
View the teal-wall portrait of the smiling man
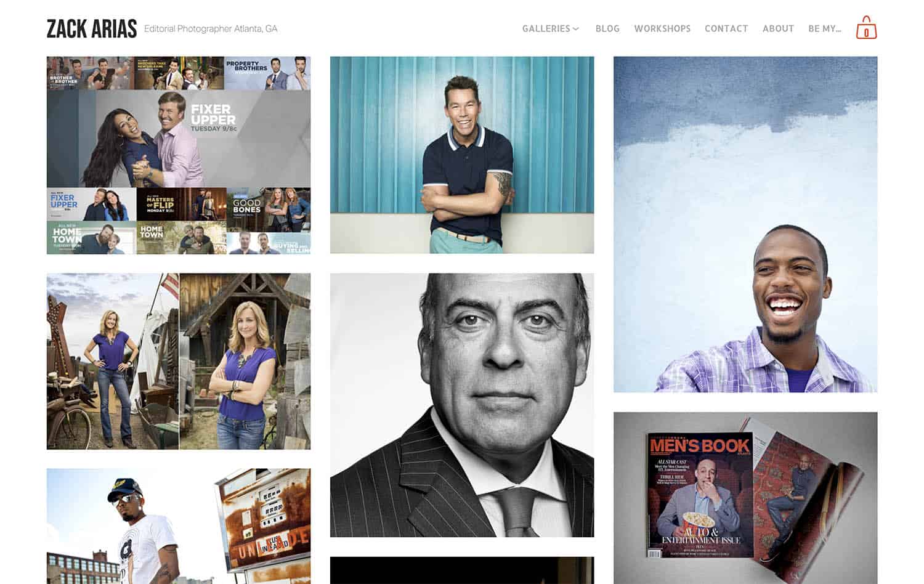(462, 154)
